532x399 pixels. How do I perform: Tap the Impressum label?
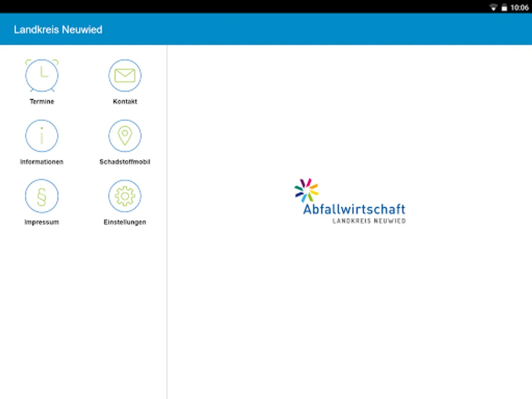42,222
